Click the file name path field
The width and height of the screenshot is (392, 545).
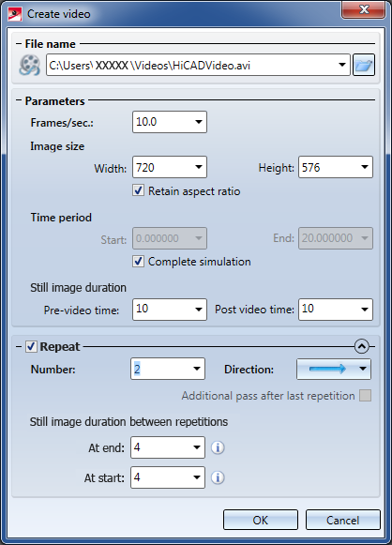coord(198,65)
